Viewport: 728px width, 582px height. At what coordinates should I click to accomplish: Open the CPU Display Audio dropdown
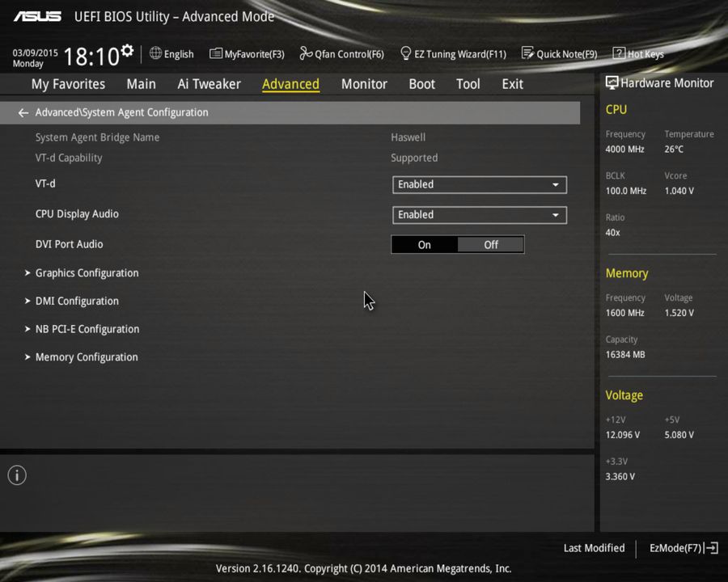coord(479,214)
